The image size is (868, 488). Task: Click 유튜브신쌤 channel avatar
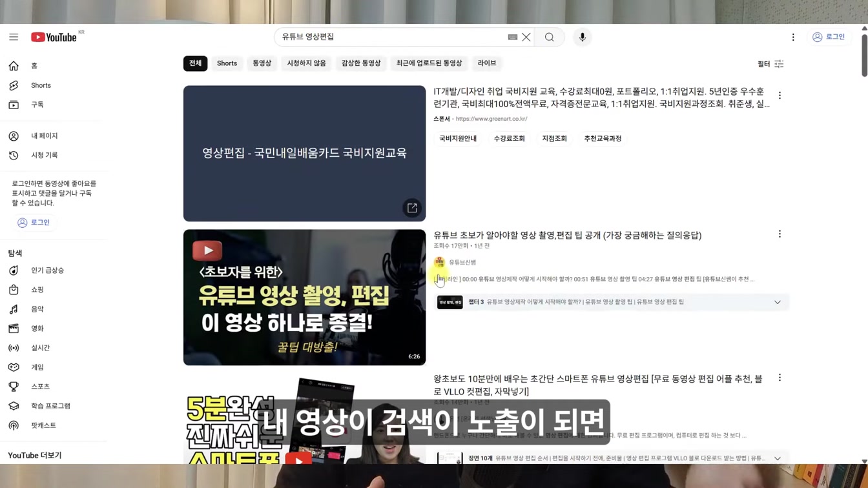coord(440,262)
